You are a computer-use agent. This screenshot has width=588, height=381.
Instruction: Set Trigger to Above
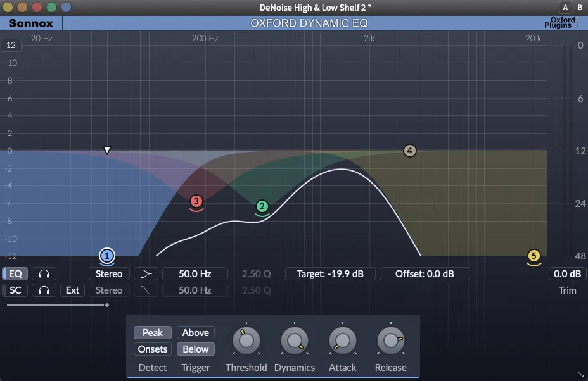pyautogui.click(x=196, y=333)
